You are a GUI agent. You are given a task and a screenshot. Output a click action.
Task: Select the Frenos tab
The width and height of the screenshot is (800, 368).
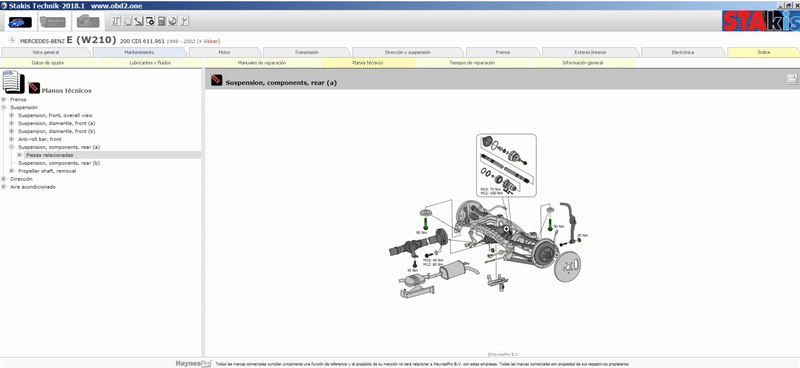(x=503, y=52)
